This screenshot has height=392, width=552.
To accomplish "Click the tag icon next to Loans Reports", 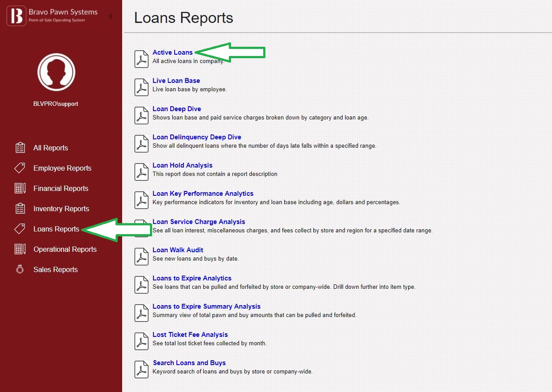I will [x=20, y=229].
